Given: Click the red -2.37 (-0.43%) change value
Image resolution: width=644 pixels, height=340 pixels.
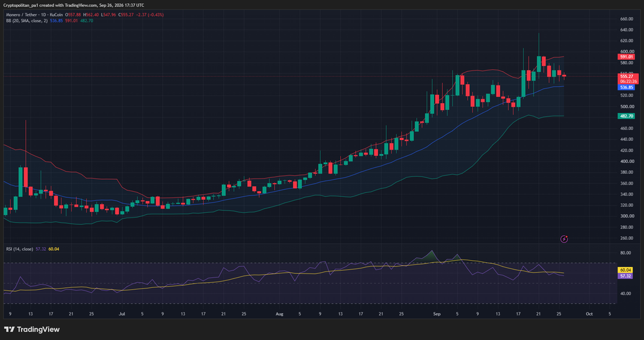Looking at the screenshot, I should (x=150, y=15).
